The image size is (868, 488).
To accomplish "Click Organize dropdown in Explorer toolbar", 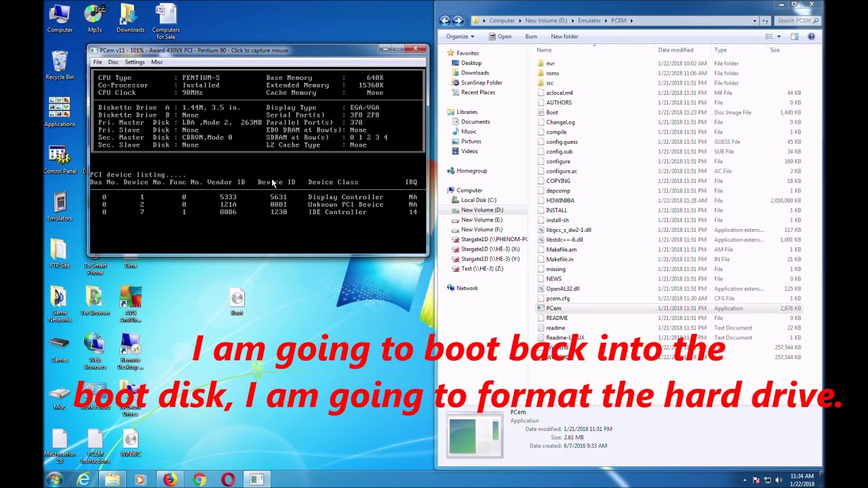I will click(460, 37).
